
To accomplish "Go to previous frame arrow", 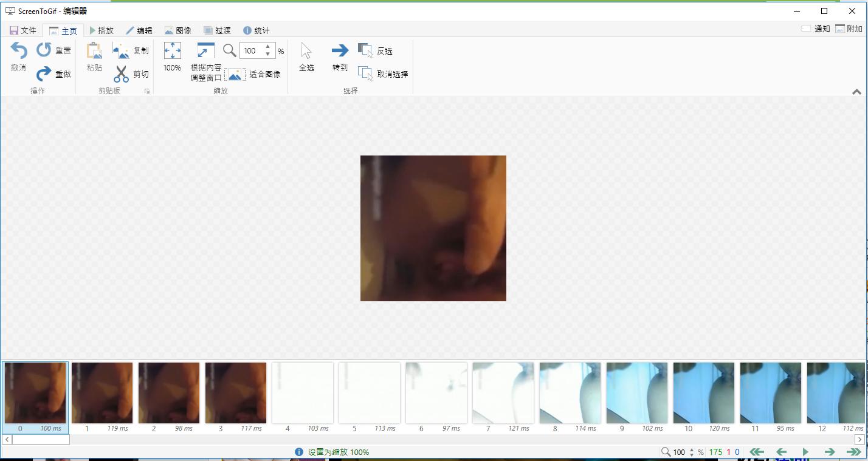I will [x=782, y=452].
